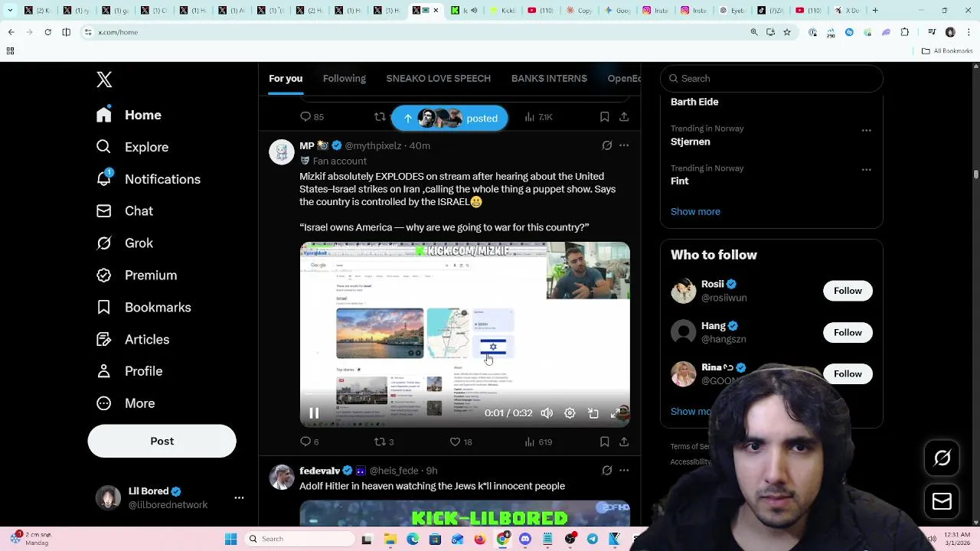Image resolution: width=980 pixels, height=551 pixels.
Task: Show more trends link
Action: click(695, 212)
